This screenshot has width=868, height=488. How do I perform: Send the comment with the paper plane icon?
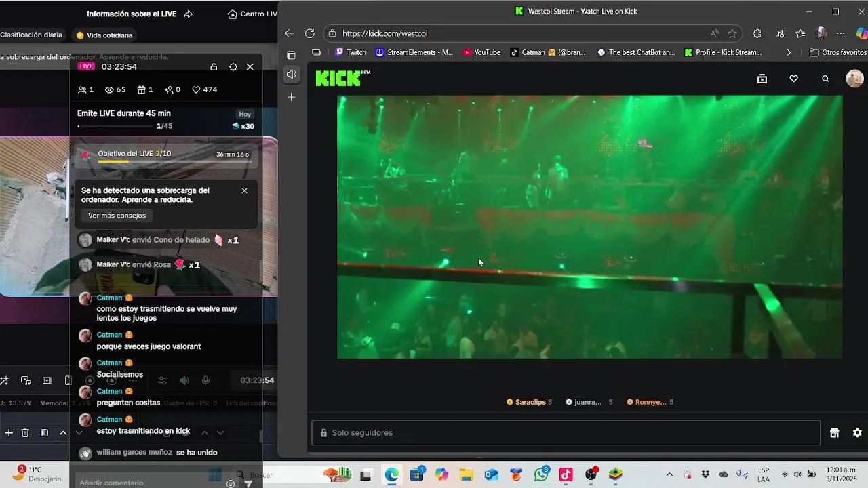click(x=249, y=483)
